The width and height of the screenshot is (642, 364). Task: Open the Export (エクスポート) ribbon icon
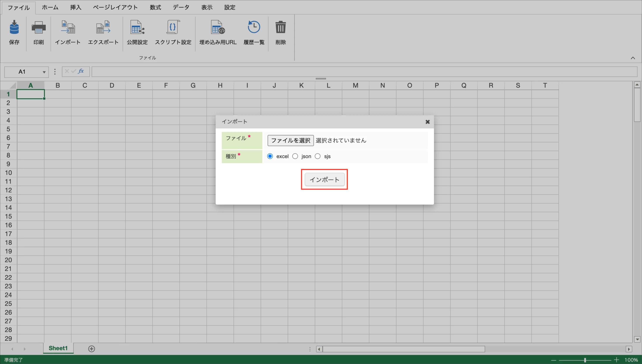(x=103, y=27)
